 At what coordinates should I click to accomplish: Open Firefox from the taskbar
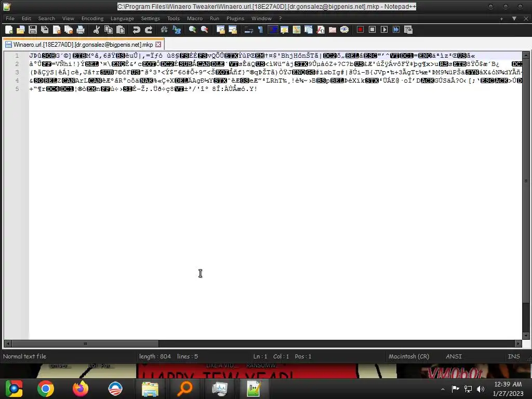[81, 389]
